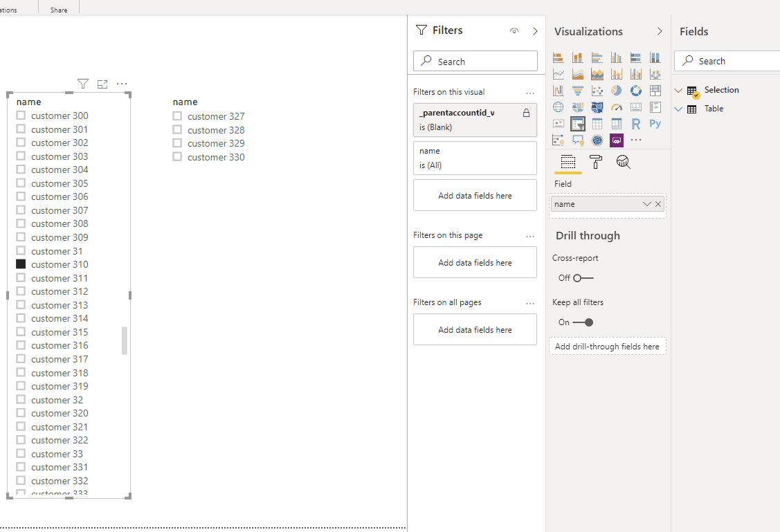The width and height of the screenshot is (780, 532).
Task: Select the donut chart visual
Action: coord(636,91)
